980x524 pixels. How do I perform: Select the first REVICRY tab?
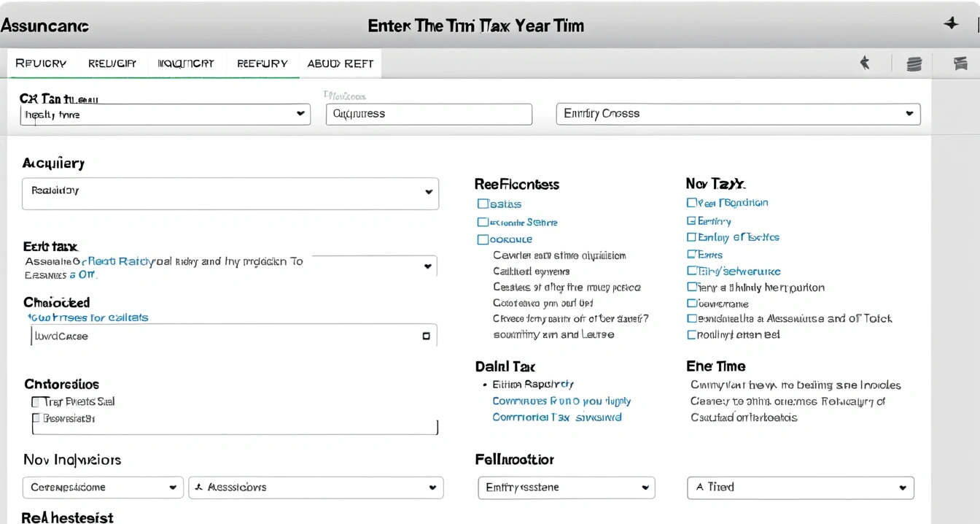(x=41, y=63)
